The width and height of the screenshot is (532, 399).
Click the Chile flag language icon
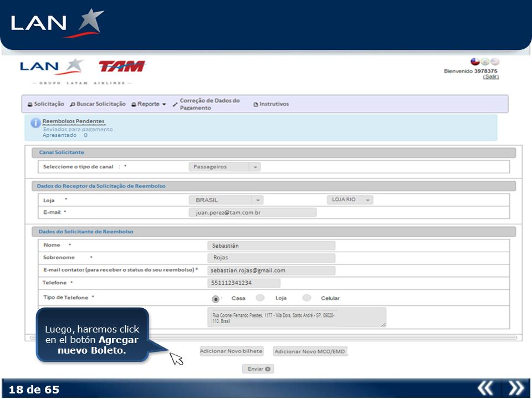[x=475, y=62]
